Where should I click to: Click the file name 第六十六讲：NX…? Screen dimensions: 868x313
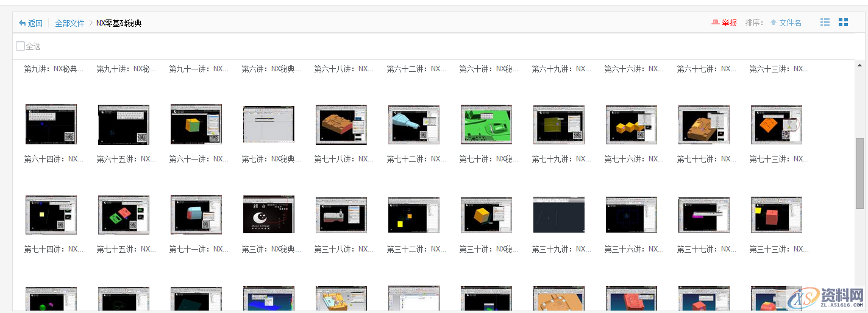635,69
